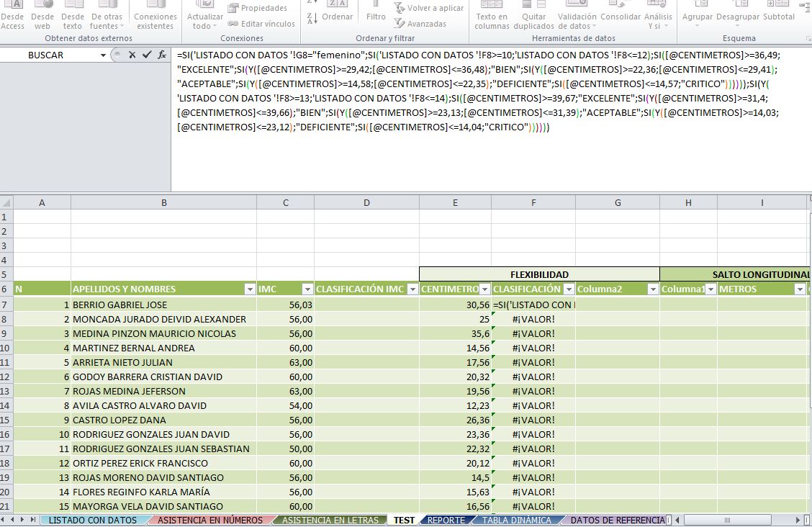Jump to the last sheet tab arrow

[x=32, y=520]
